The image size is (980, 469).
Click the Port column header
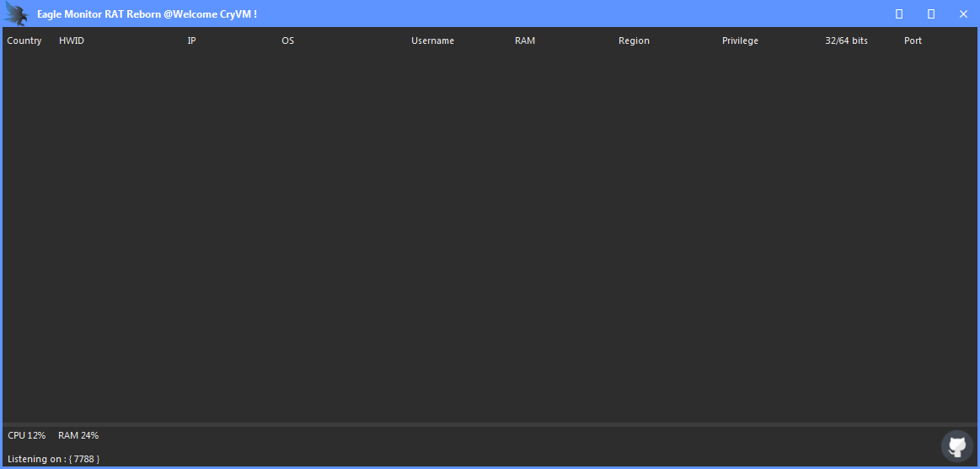pyautogui.click(x=913, y=40)
